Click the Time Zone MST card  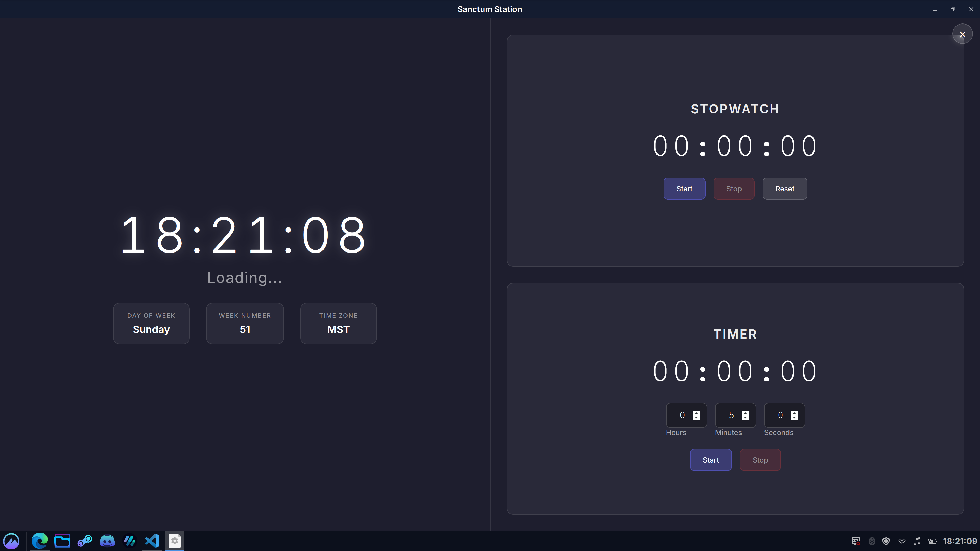(338, 324)
